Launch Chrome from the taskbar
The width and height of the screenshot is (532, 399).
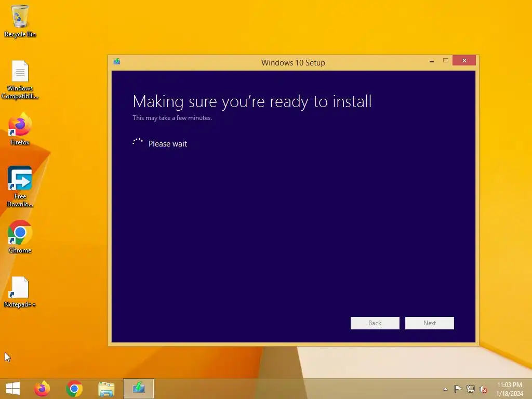pyautogui.click(x=74, y=389)
